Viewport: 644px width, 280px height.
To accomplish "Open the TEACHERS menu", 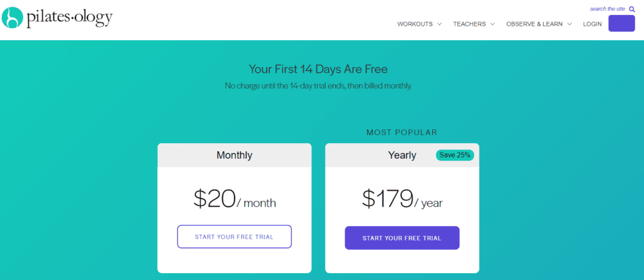I will (469, 24).
